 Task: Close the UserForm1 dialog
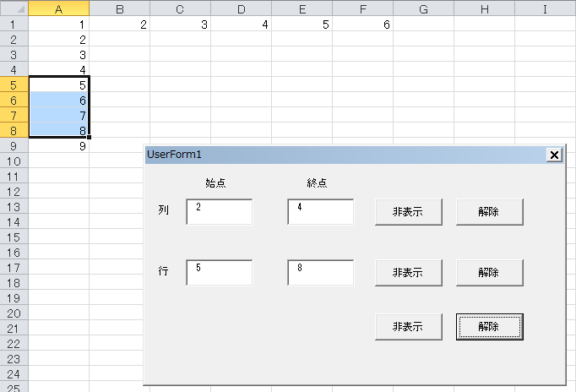tap(553, 155)
